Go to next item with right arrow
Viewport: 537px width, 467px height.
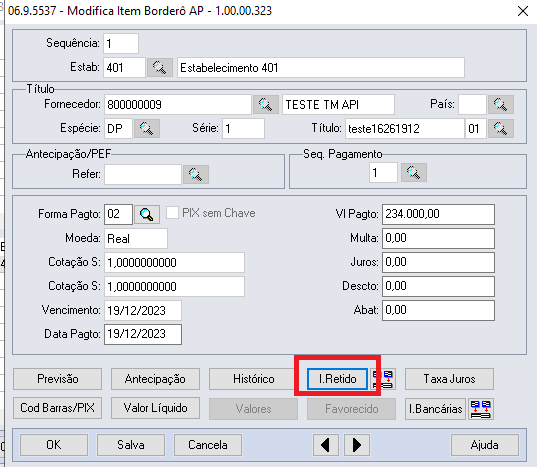357,445
